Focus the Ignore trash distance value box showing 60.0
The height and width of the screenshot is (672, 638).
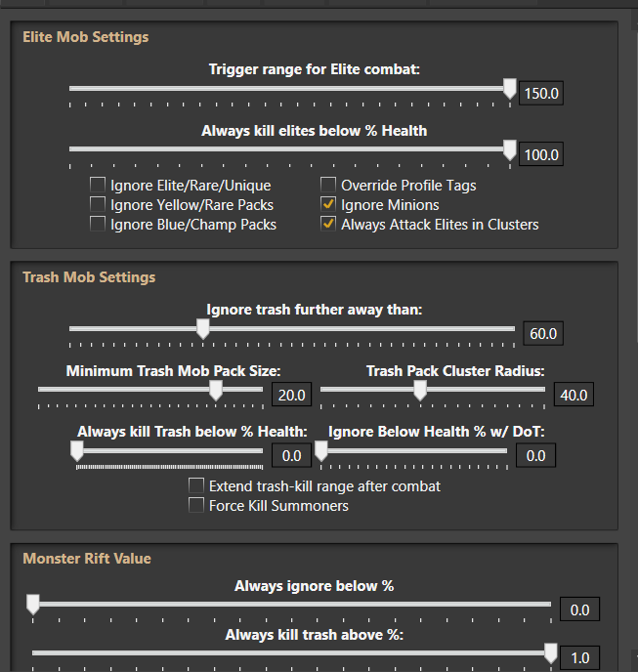tap(542, 334)
